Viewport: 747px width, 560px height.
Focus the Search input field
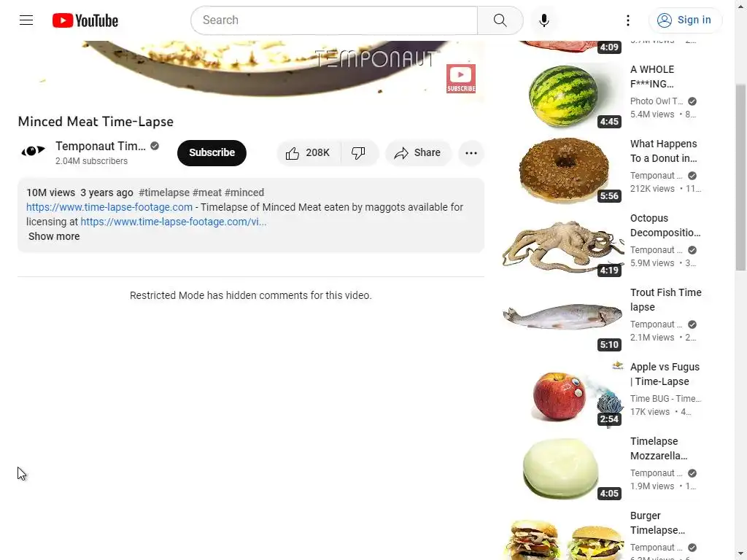(334, 20)
